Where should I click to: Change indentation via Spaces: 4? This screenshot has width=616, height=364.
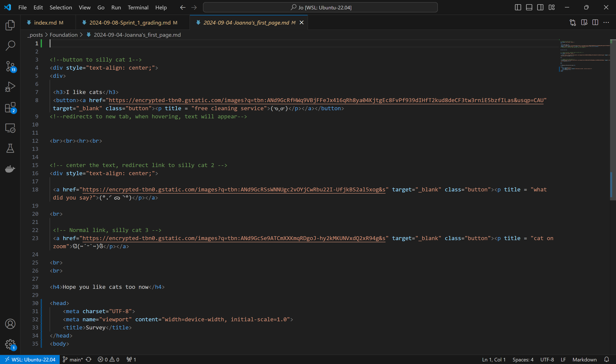(x=523, y=360)
